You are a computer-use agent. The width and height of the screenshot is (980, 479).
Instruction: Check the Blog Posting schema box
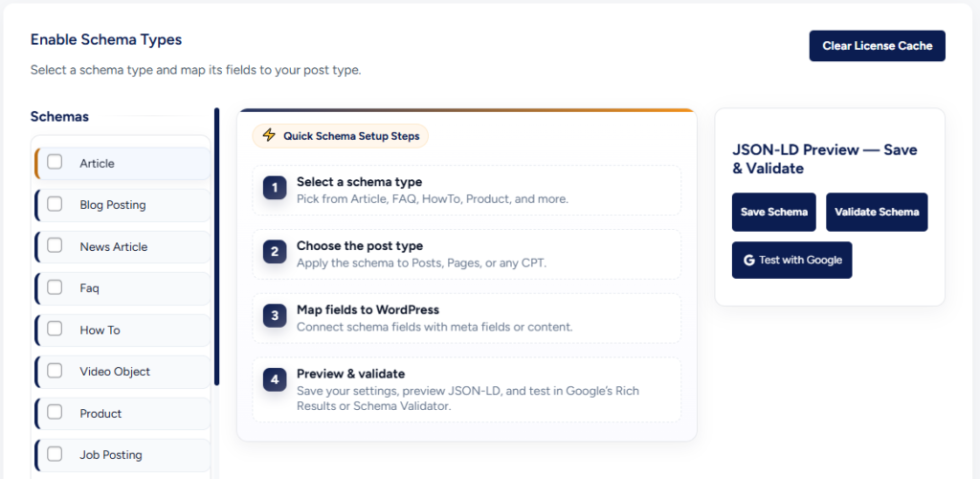(56, 204)
